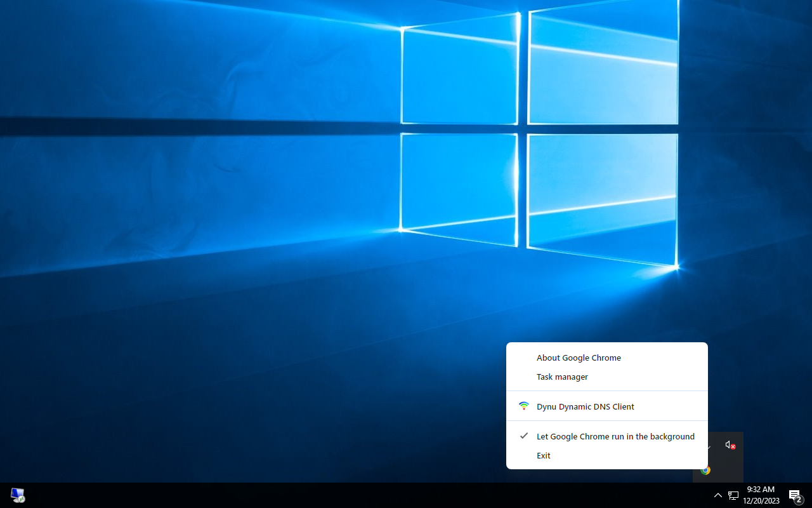The height and width of the screenshot is (508, 812).
Task: Toggle Let Google Chrome run in the background
Action: pyautogui.click(x=615, y=436)
